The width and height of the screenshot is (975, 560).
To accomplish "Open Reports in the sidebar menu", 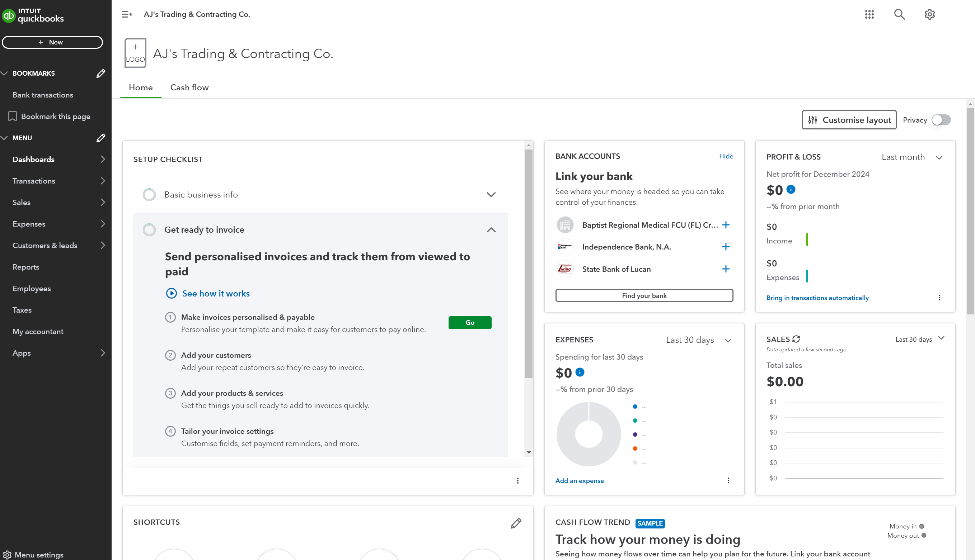I will (26, 267).
